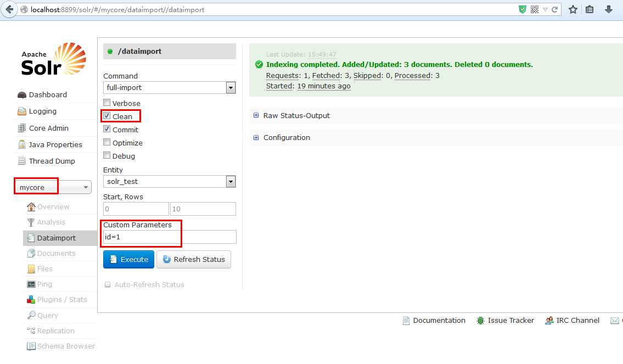Click the Execute button
623x364 pixels.
click(x=129, y=260)
